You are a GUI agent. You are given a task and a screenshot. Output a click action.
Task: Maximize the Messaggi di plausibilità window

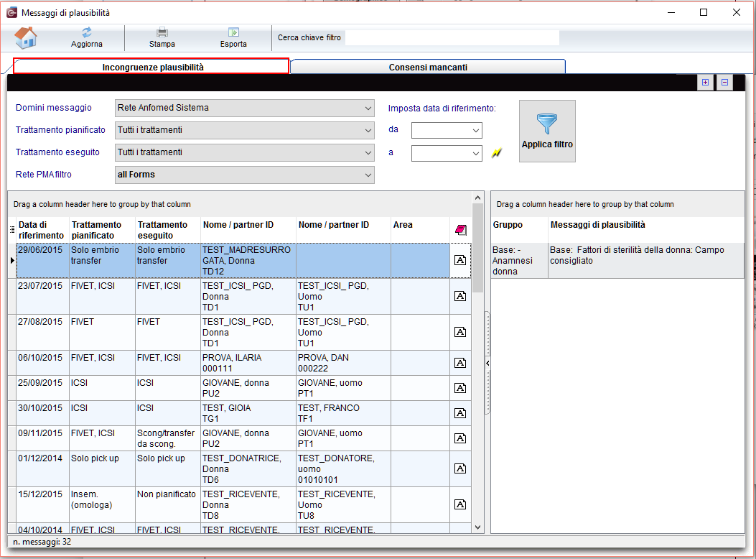click(704, 12)
